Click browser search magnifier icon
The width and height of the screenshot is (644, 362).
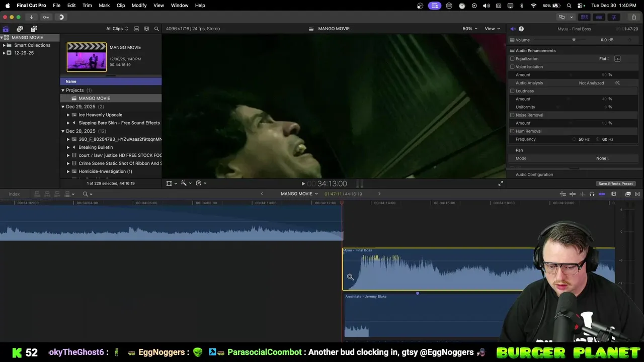point(156,29)
